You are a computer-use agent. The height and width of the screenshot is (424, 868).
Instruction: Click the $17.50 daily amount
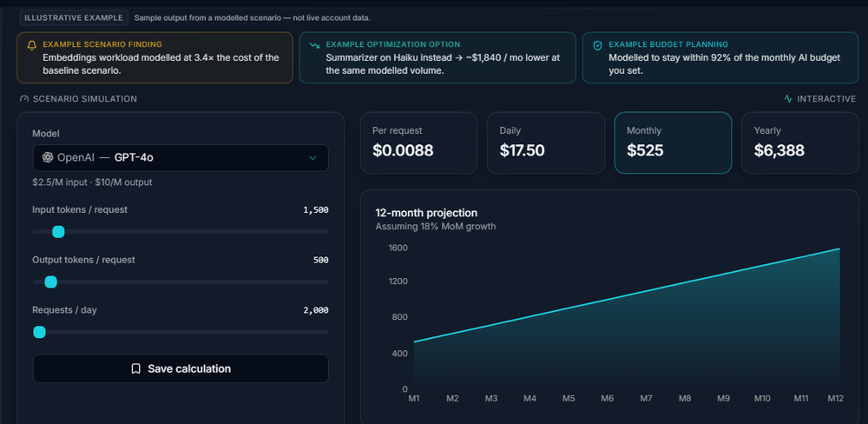[x=522, y=150]
